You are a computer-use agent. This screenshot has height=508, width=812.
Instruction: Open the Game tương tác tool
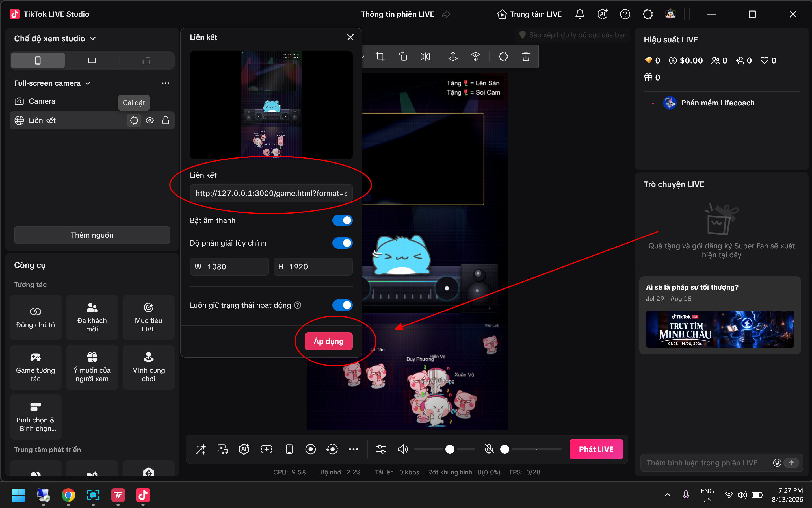[36, 367]
